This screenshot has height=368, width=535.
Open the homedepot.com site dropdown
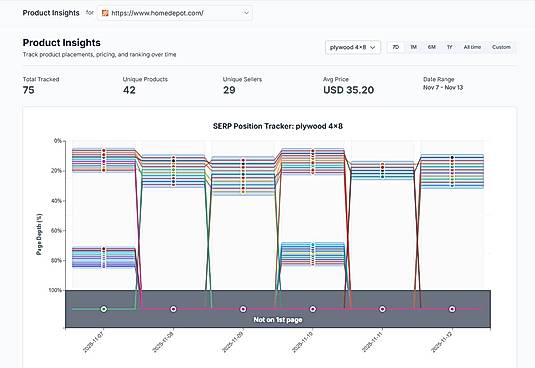(175, 13)
